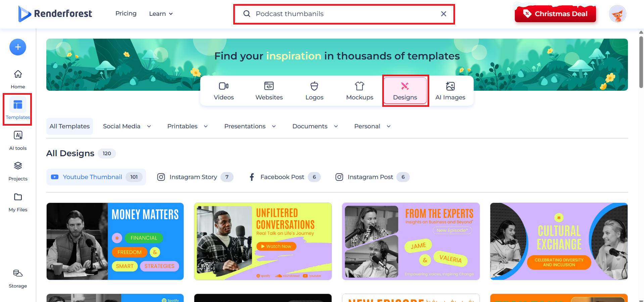Screen dimensions: 644x302
Task: Clear the search field text
Action: click(x=443, y=14)
